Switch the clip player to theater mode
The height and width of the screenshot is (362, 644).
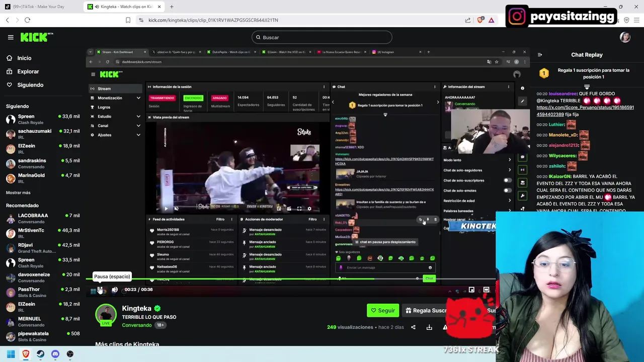(486, 290)
